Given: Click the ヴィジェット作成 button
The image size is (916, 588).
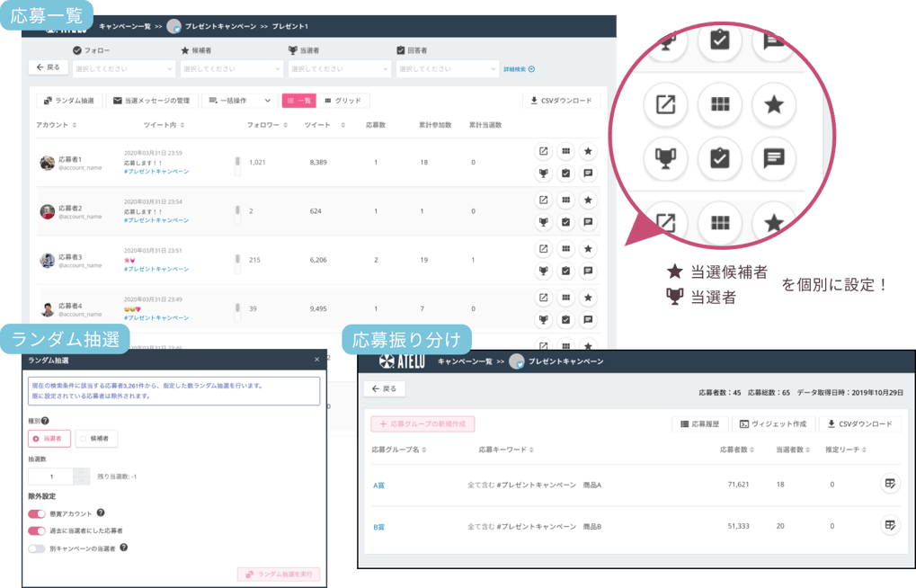Looking at the screenshot, I should point(773,423).
